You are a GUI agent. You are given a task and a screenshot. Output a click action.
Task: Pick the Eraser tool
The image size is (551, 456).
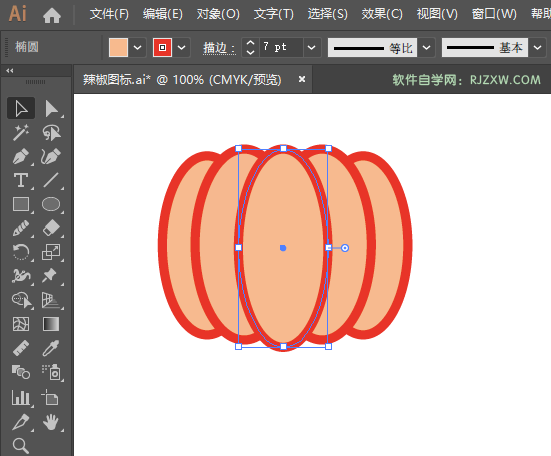(x=51, y=228)
